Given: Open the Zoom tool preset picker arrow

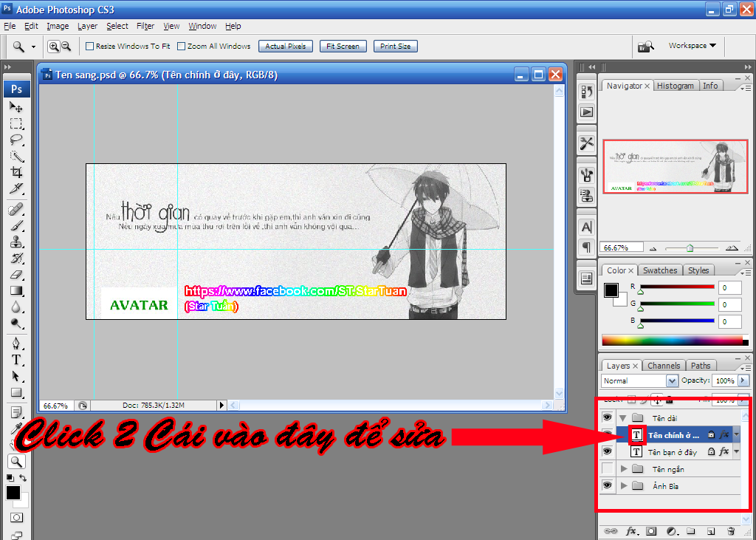Looking at the screenshot, I should [x=33, y=47].
